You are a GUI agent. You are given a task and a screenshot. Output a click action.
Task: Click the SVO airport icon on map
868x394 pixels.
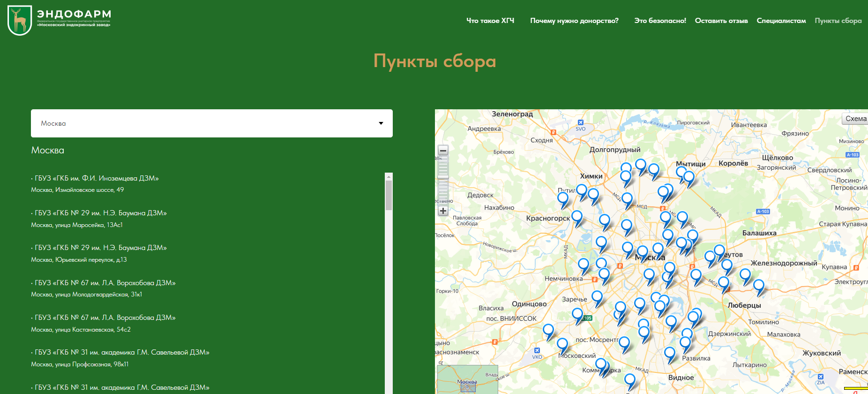(x=581, y=123)
